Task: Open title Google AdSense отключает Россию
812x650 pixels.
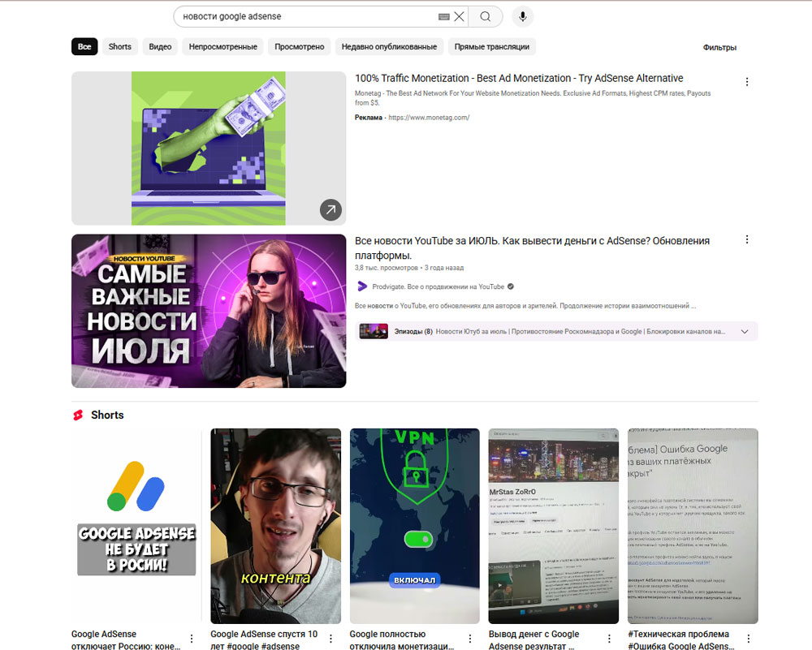Action: (126, 640)
